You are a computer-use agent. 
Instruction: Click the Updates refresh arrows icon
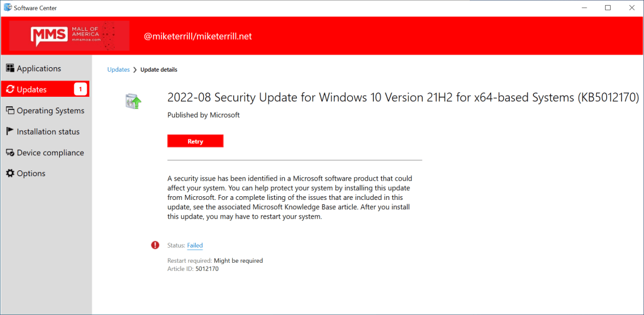10,90
